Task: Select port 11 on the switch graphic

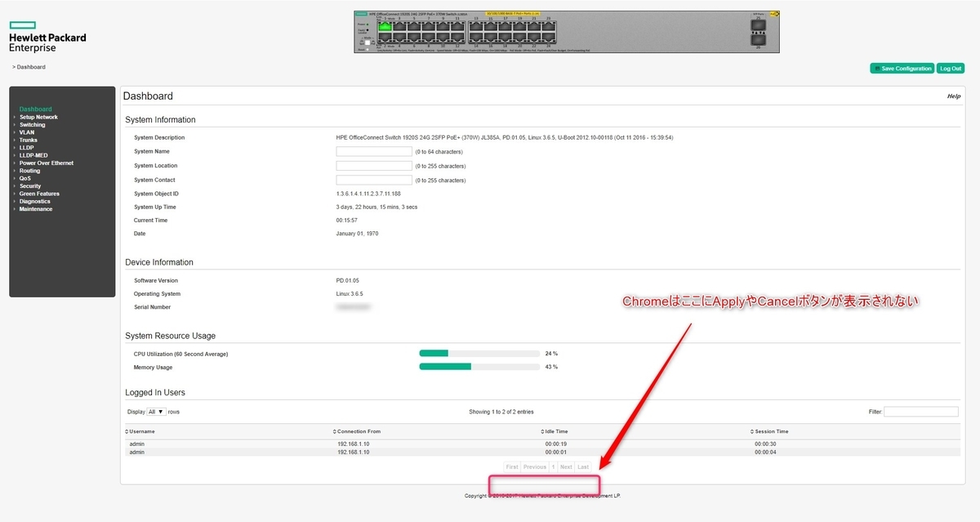Action: tap(457, 26)
